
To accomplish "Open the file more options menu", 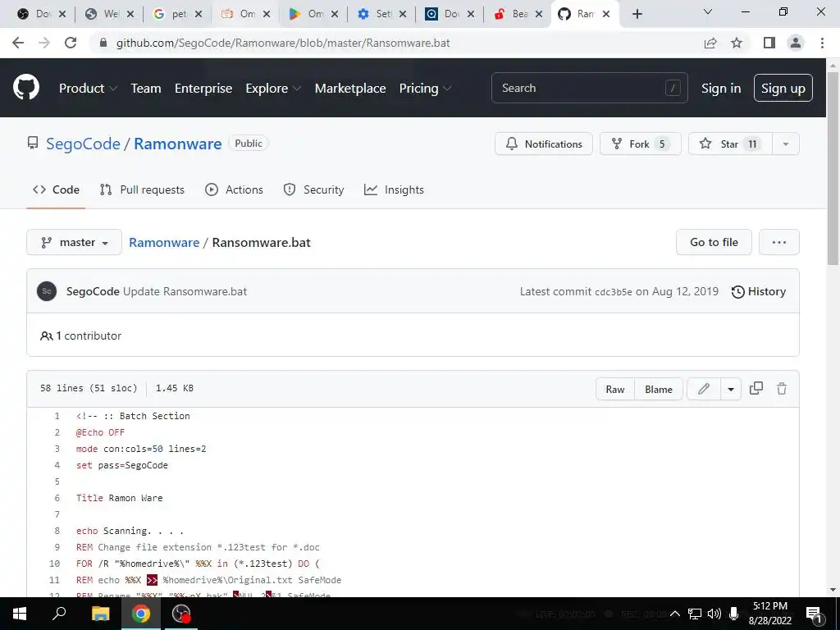I will coord(779,242).
